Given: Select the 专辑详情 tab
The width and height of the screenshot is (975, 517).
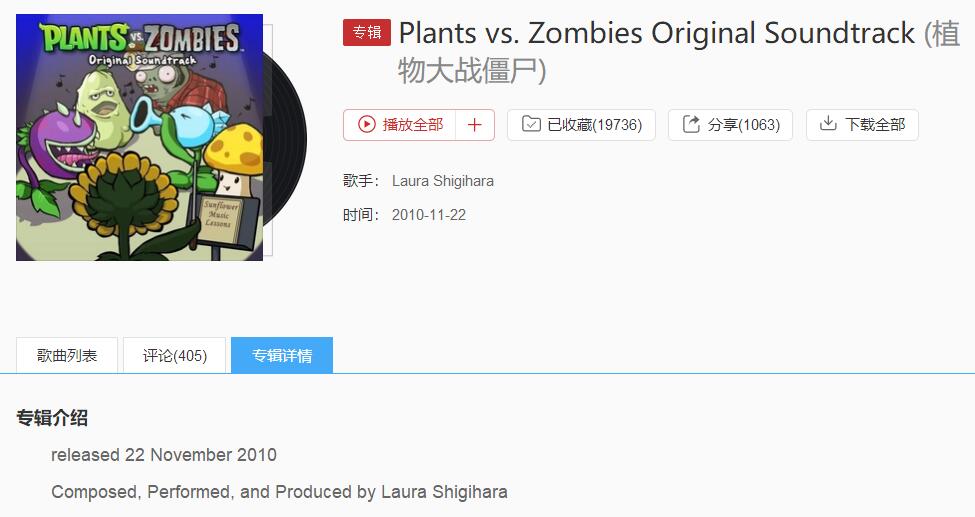Looking at the screenshot, I should pyautogui.click(x=282, y=355).
